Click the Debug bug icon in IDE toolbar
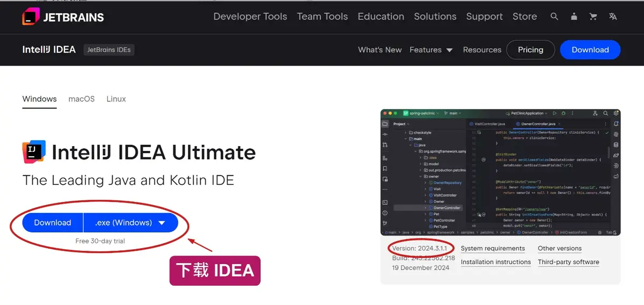The image size is (644, 305). click(563, 113)
